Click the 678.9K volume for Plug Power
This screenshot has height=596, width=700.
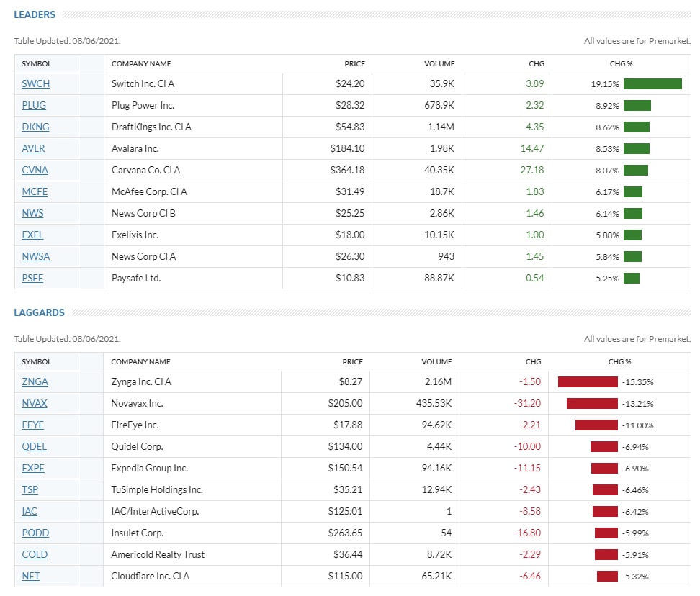(439, 105)
